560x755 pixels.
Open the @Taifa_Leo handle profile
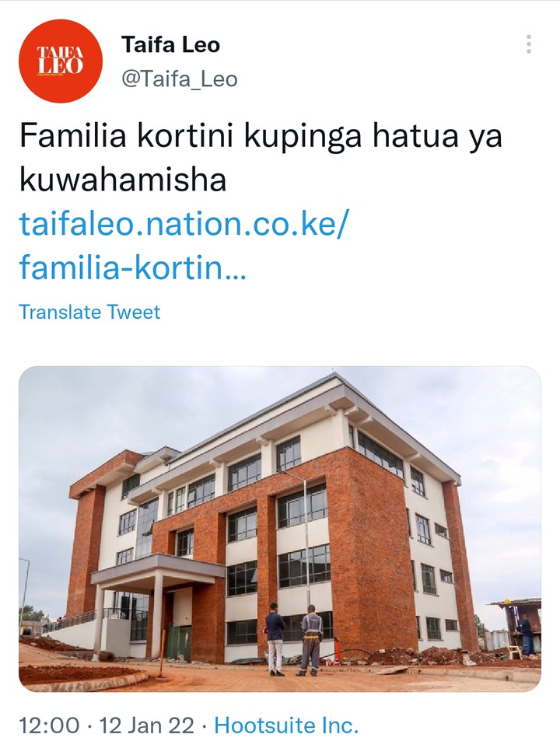[180, 79]
